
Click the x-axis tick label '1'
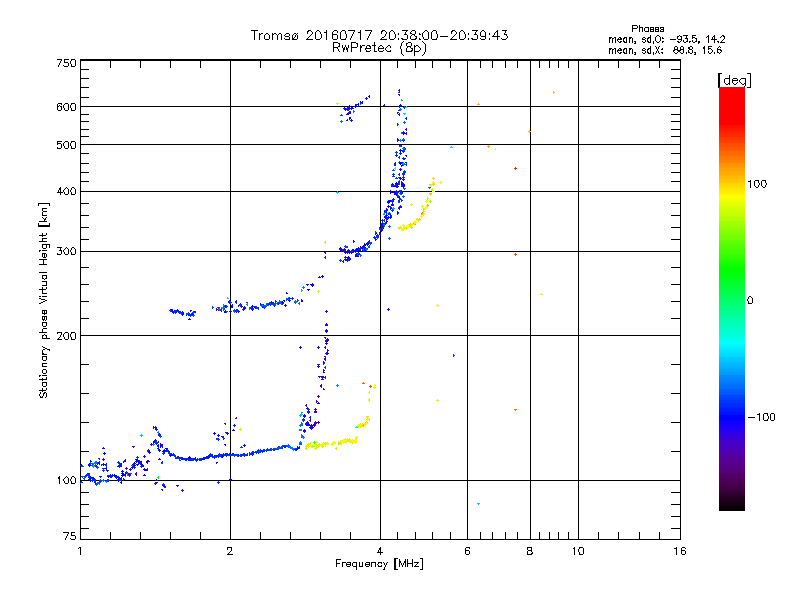click(x=80, y=551)
